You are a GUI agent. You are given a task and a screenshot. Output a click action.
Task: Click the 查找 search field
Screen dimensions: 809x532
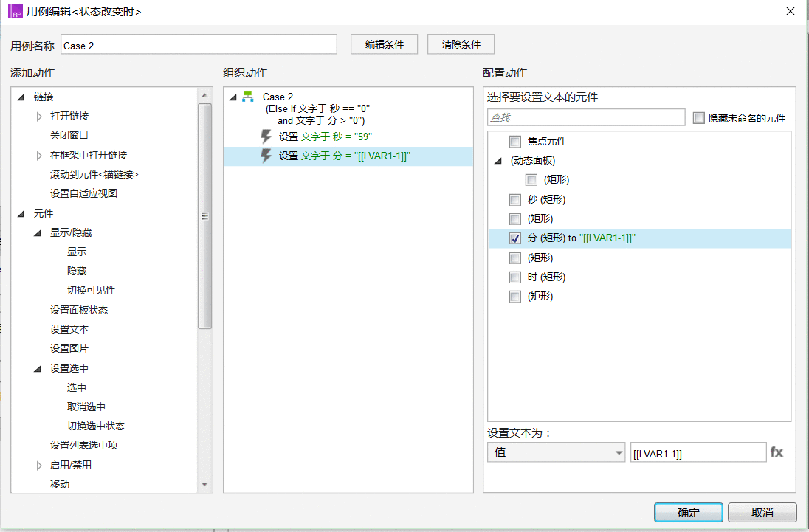tap(586, 117)
